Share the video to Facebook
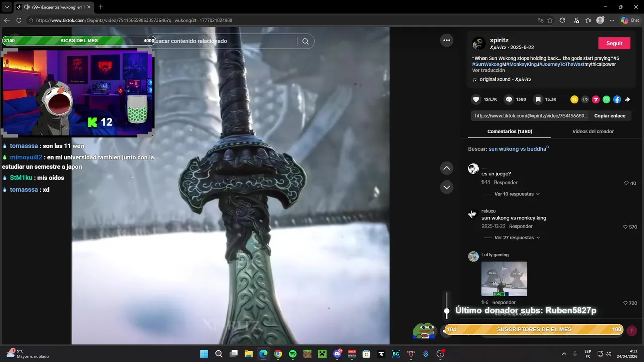Image resolution: width=644 pixels, height=362 pixels. (x=617, y=99)
